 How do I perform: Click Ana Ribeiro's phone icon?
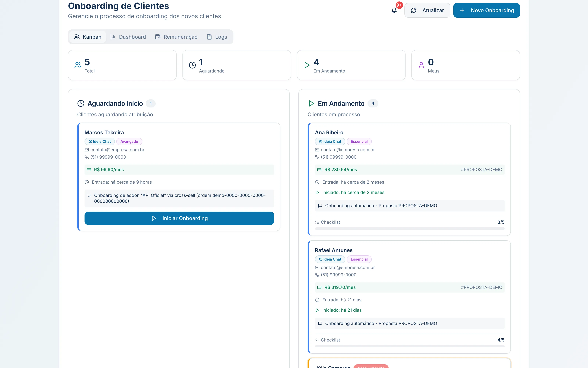tap(317, 157)
